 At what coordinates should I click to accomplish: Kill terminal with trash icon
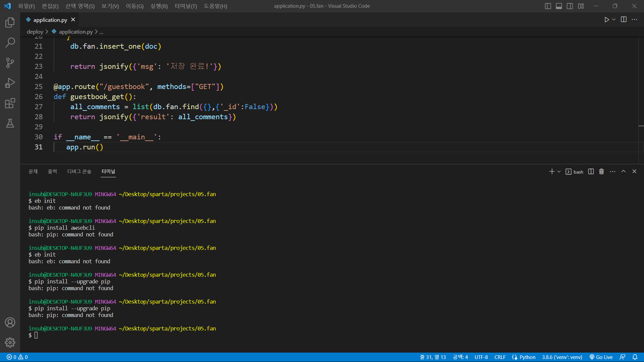tap(601, 172)
